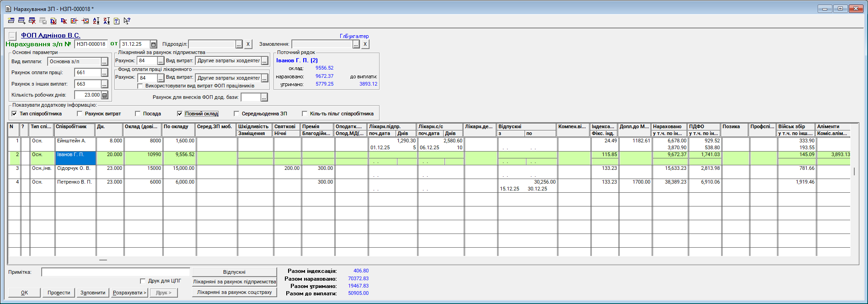Sort rows descending Z to A
Image resolution: width=868 pixels, height=304 pixels.
[107, 21]
